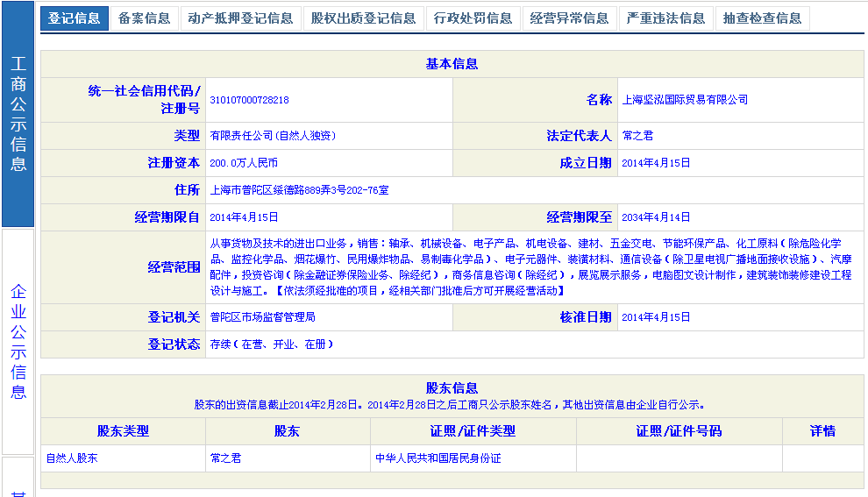The height and width of the screenshot is (497, 868).
Task: Click the 中华人民共和国居民身份证 cell
Action: (x=438, y=458)
